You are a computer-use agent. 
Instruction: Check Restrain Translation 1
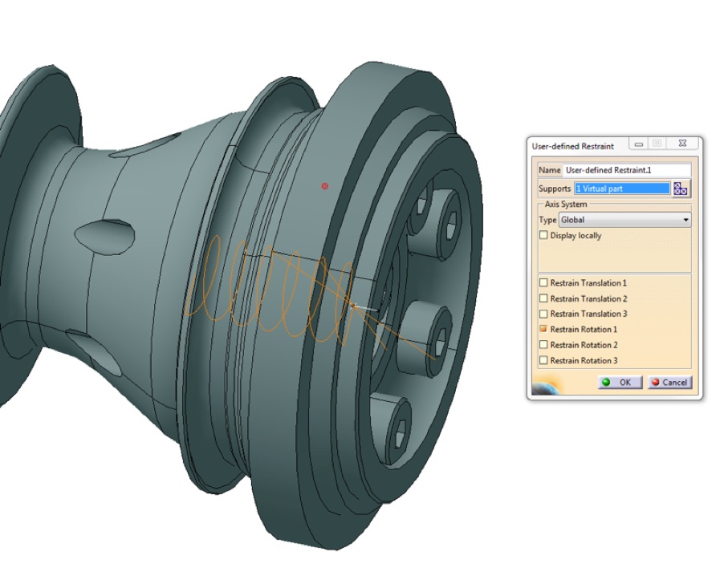click(543, 282)
